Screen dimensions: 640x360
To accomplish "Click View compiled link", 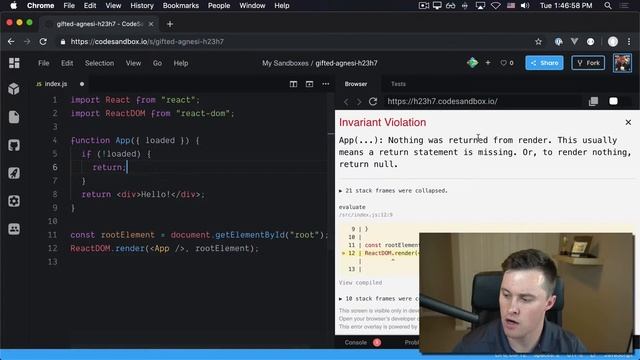I will tap(360, 282).
